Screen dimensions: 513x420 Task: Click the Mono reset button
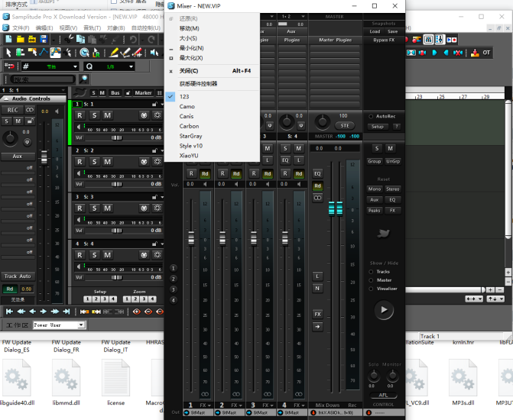pos(375,189)
